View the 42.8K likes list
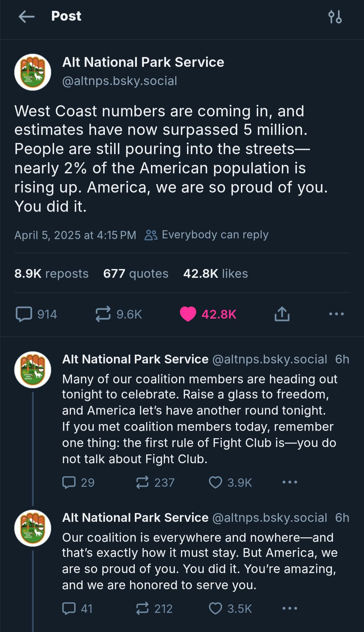 [215, 273]
